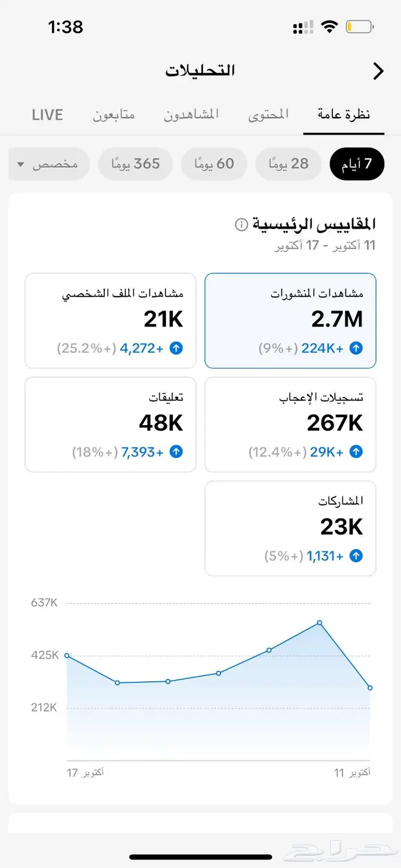Select the 365 يومًا time filter
The image size is (401, 868).
(136, 164)
